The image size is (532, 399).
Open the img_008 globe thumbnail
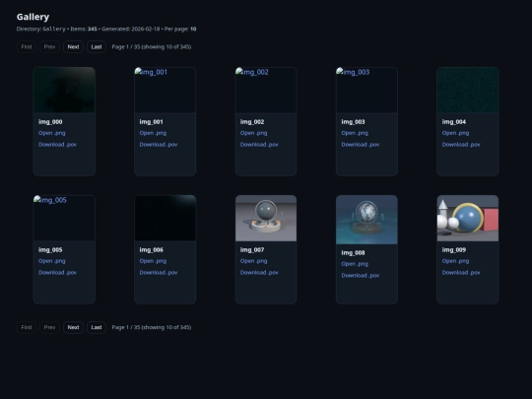coord(366,220)
